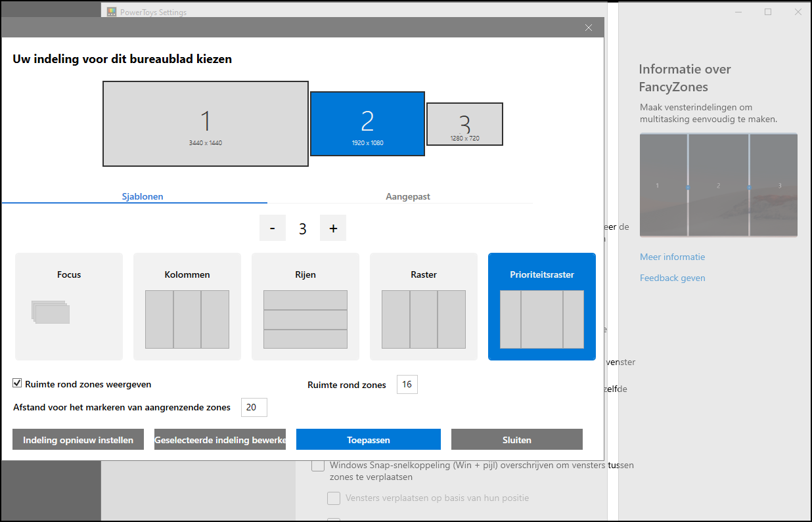Click Indeling opnieuw instellen button
This screenshot has height=522, width=812.
[78, 439]
